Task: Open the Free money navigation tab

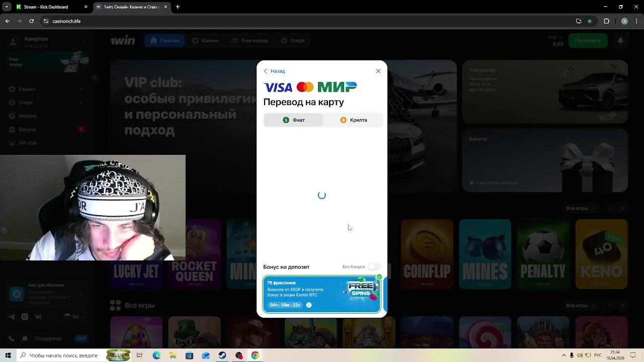Action: click(x=250, y=41)
